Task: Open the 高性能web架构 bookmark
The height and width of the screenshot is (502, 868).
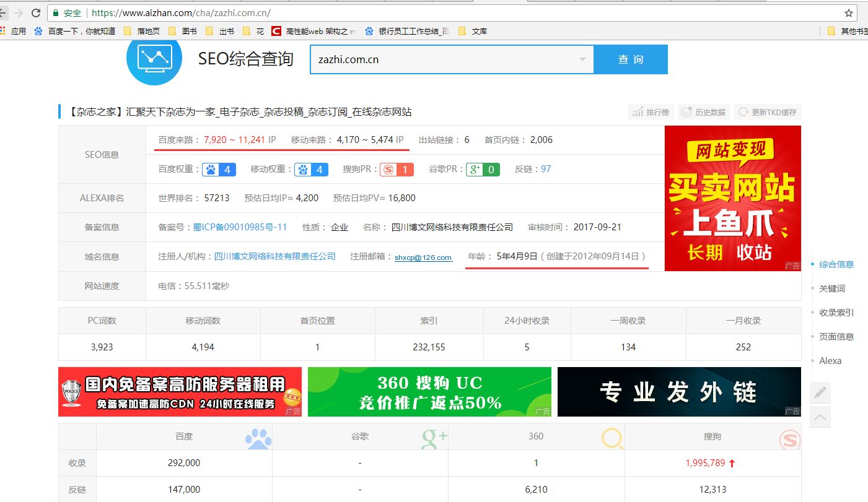Action: pos(314,31)
